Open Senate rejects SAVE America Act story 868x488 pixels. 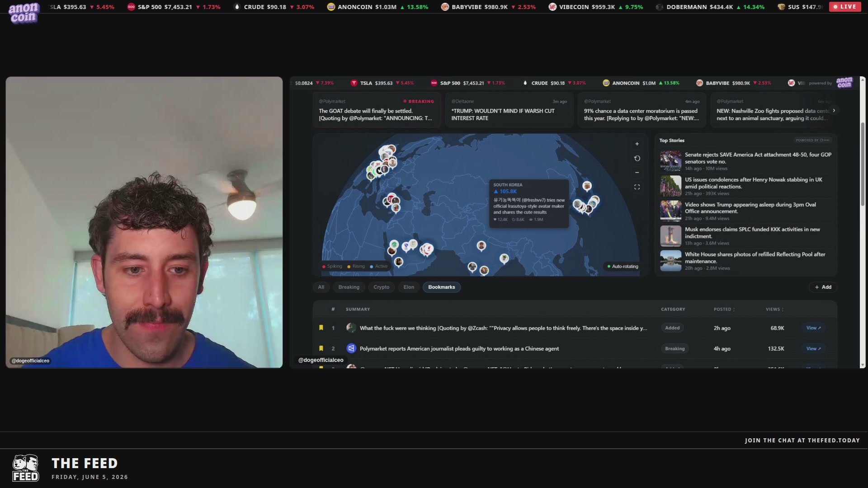point(746,161)
